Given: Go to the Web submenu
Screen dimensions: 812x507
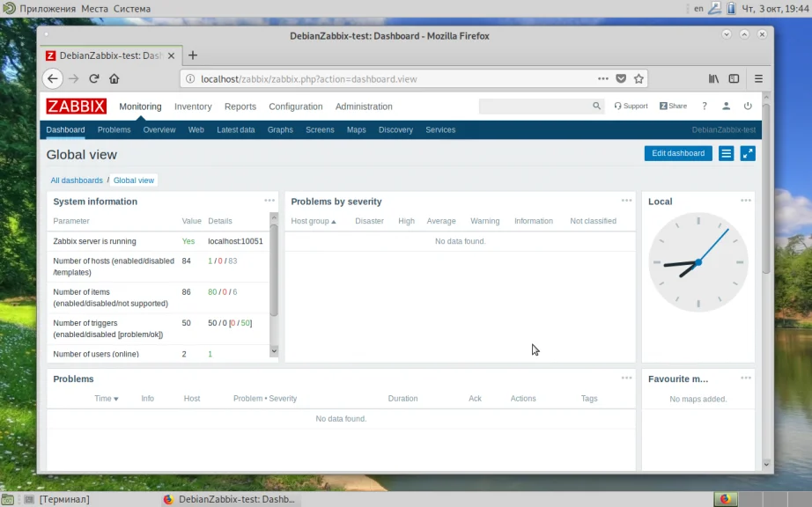Looking at the screenshot, I should click(x=196, y=129).
